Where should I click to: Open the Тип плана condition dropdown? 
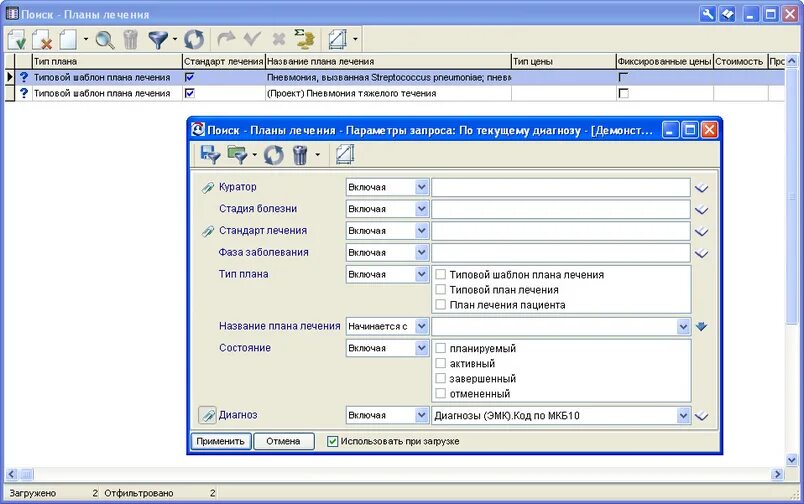[x=421, y=274]
